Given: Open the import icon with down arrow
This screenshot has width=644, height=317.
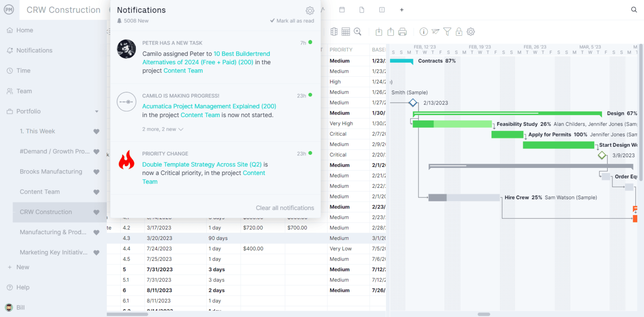Looking at the screenshot, I should point(379,31).
